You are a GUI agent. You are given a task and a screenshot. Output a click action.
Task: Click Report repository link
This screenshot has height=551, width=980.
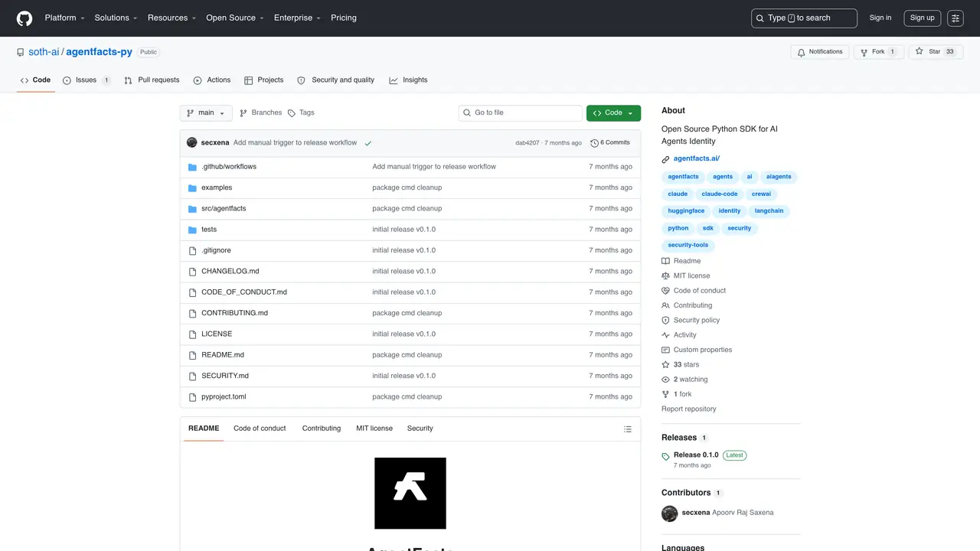point(689,409)
